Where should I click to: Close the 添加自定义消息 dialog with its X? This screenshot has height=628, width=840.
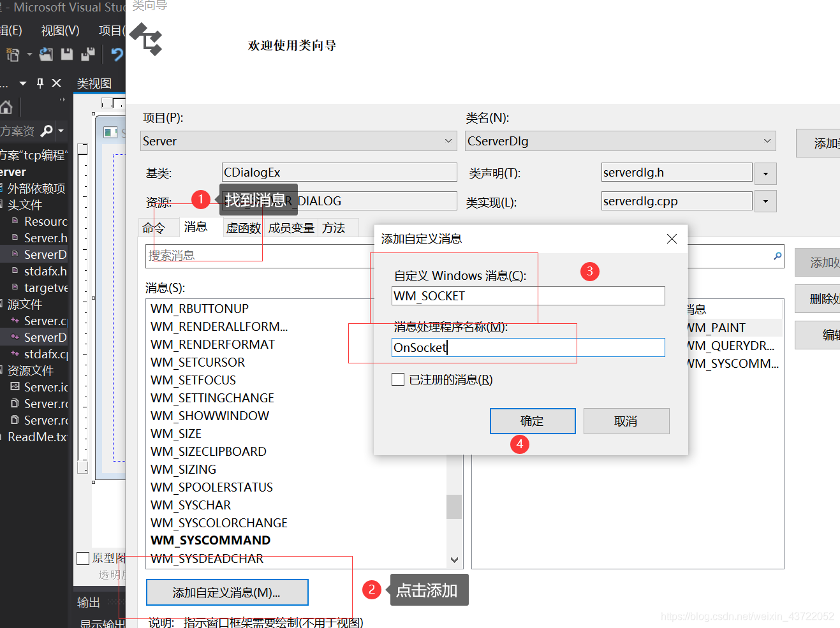[672, 238]
